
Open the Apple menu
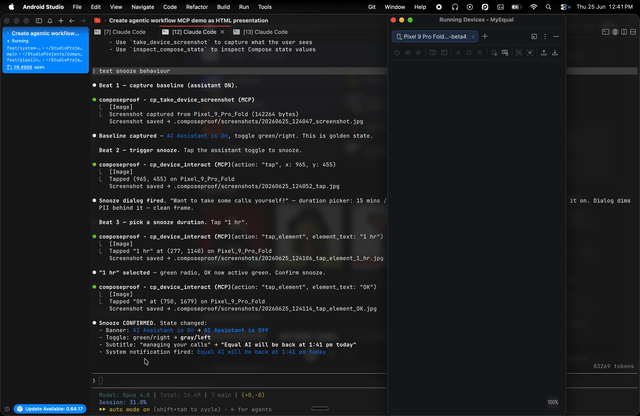pos(11,7)
